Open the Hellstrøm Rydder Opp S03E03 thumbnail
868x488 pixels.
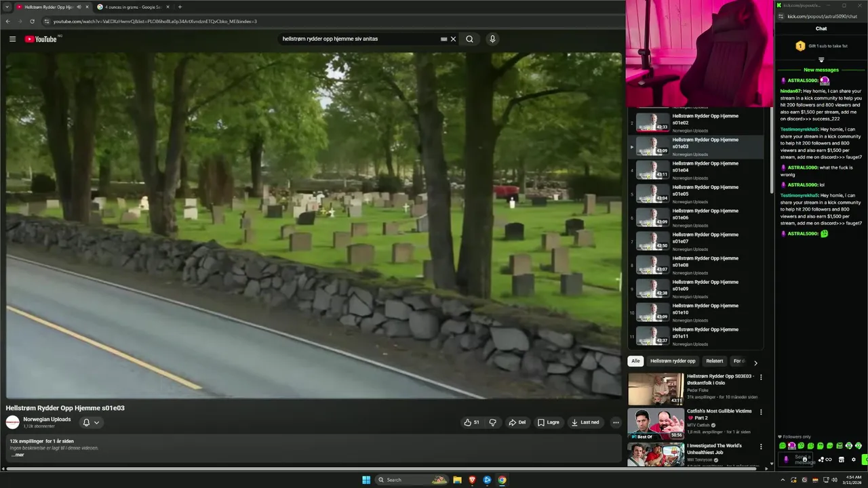tap(656, 389)
